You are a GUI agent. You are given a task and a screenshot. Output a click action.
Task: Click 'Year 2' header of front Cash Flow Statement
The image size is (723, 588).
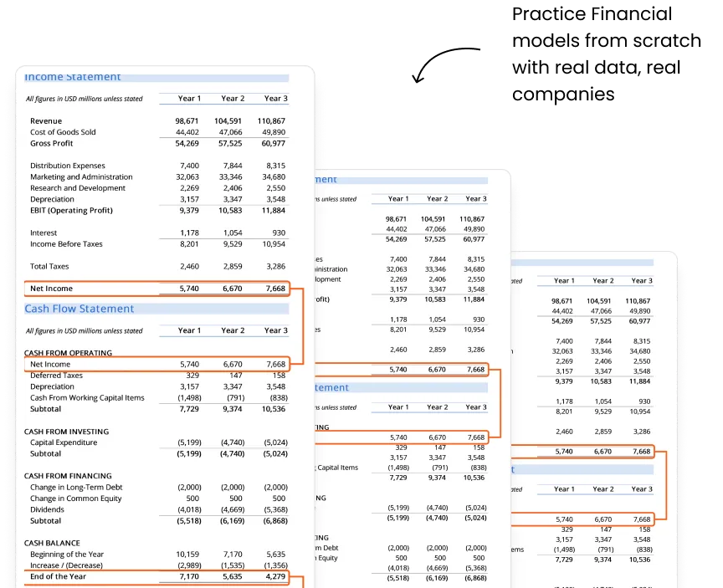(233, 330)
